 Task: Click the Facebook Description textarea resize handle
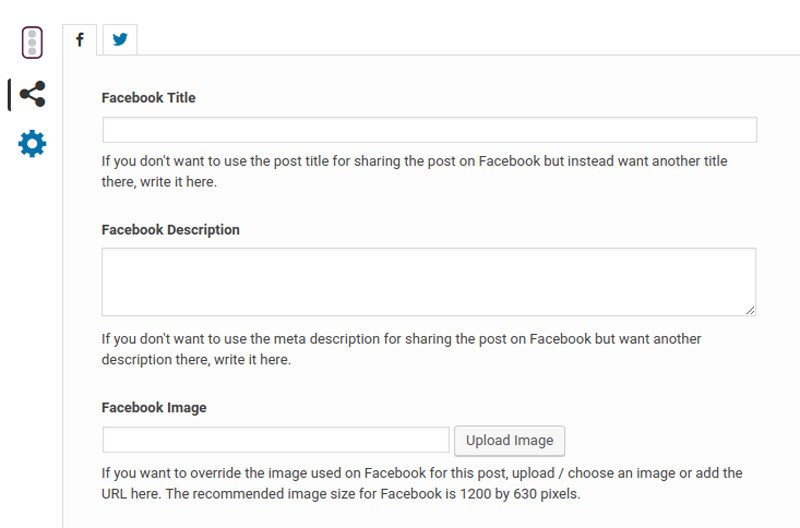click(750, 310)
